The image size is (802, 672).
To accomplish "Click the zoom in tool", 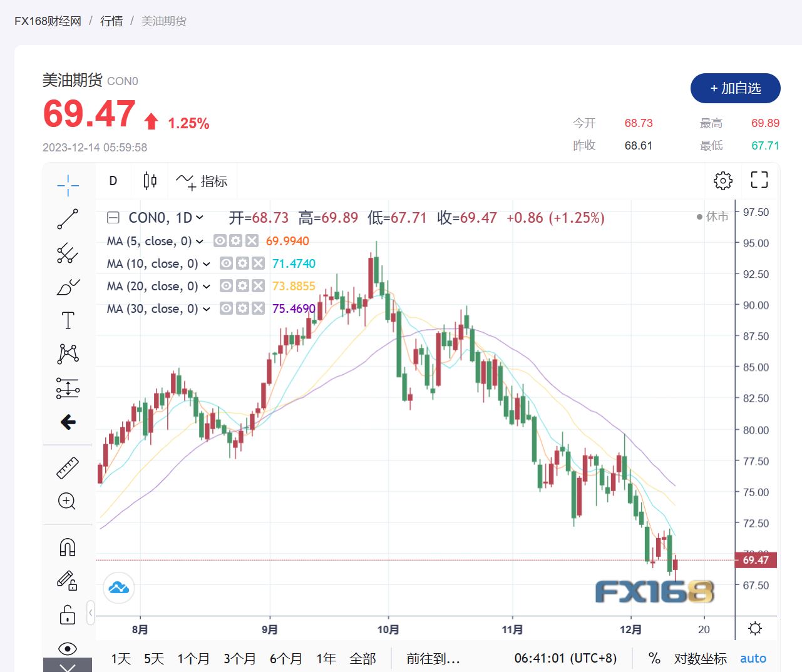I will (x=67, y=501).
